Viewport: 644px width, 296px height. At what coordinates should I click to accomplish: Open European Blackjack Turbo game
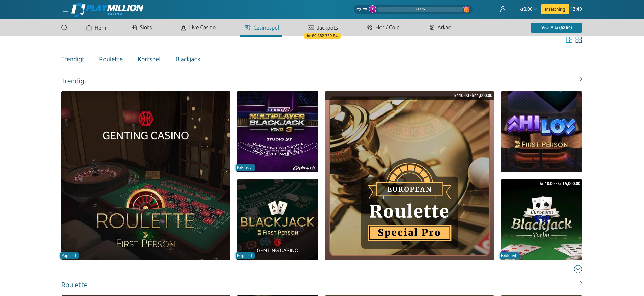click(542, 220)
